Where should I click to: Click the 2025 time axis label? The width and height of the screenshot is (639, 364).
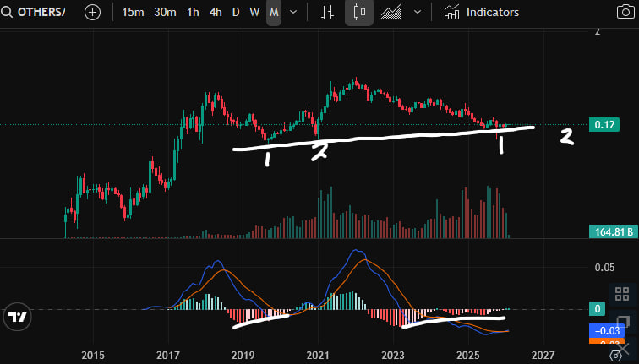click(468, 356)
